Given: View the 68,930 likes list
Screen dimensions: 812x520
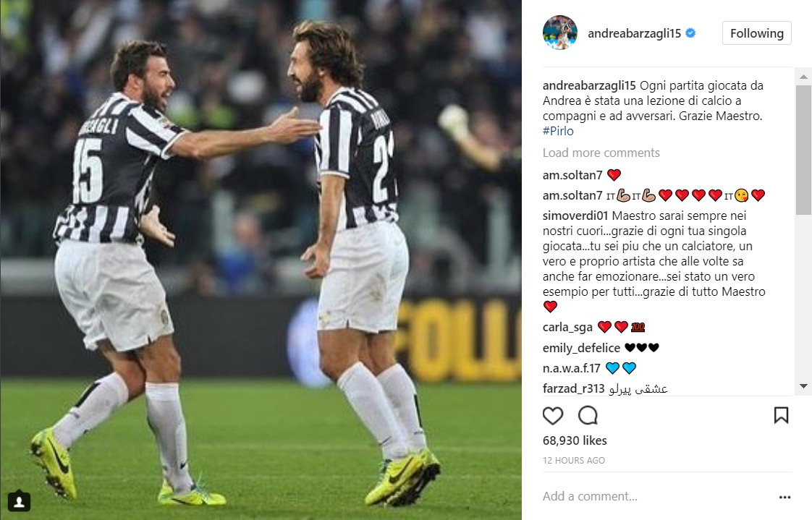Looking at the screenshot, I should [575, 440].
